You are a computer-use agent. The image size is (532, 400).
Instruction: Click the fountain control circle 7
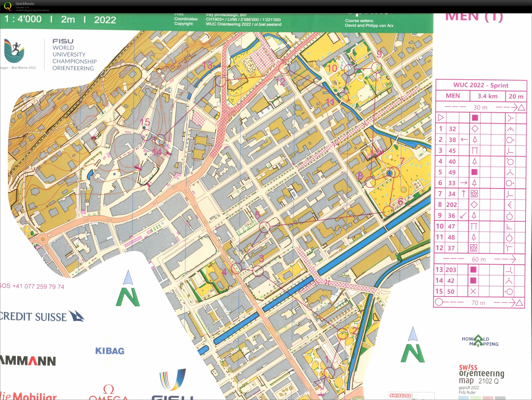(393, 173)
